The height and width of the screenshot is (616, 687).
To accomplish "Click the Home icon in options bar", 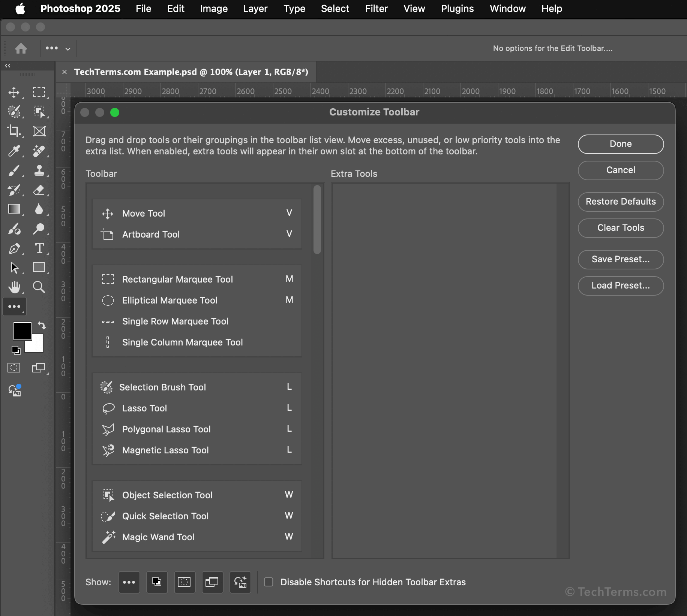I will coord(21,48).
